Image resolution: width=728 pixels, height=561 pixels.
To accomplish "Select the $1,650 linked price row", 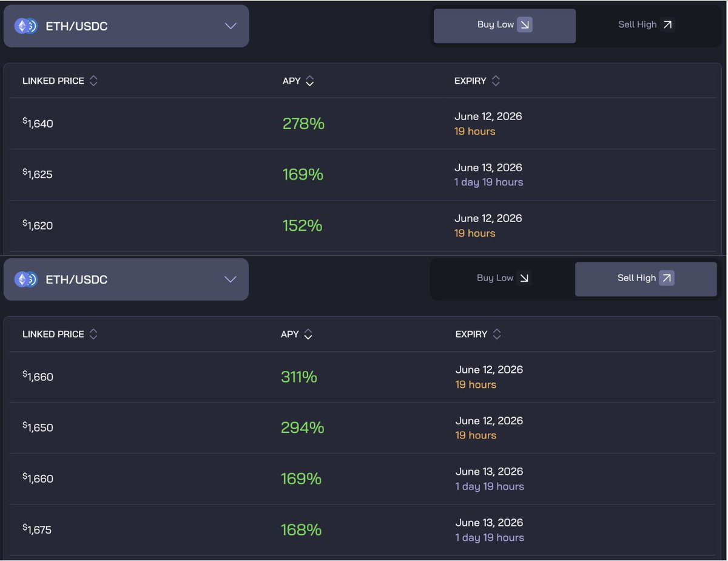I will click(363, 428).
